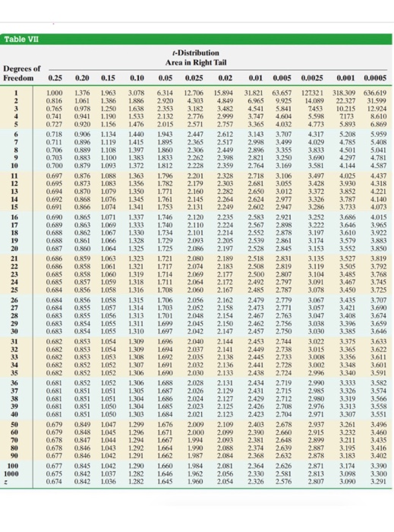The height and width of the screenshot is (532, 394).
Task: Click value 1.753 in row 15
Action: tap(165, 207)
